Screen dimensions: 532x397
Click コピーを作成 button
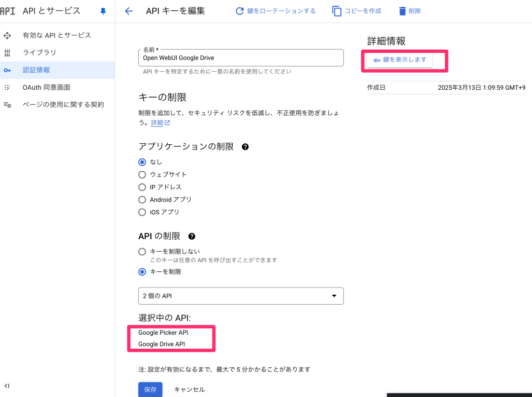tap(356, 11)
